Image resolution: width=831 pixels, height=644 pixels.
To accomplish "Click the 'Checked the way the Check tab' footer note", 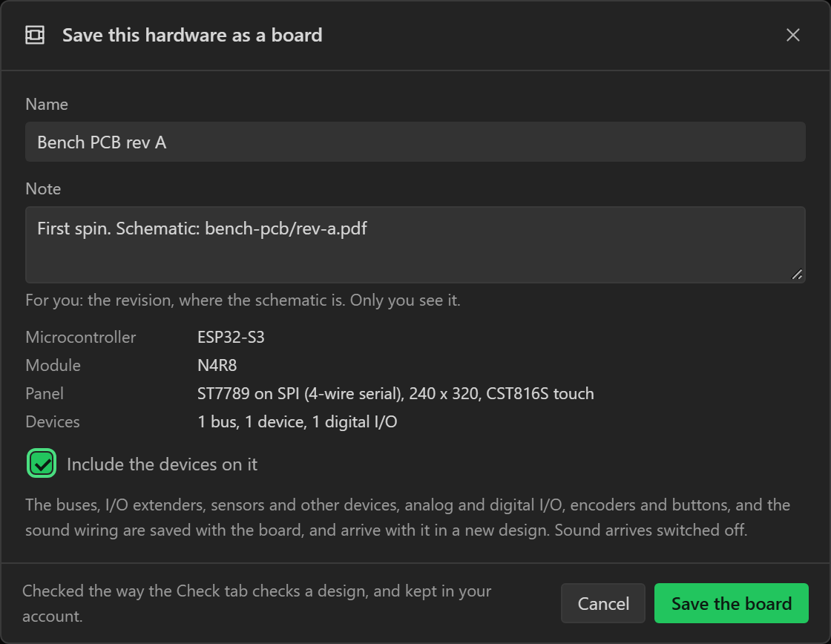I will [257, 603].
